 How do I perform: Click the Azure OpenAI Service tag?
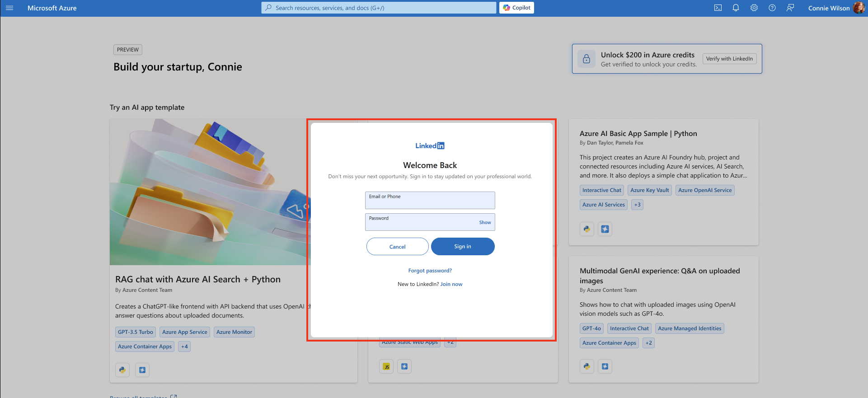705,190
